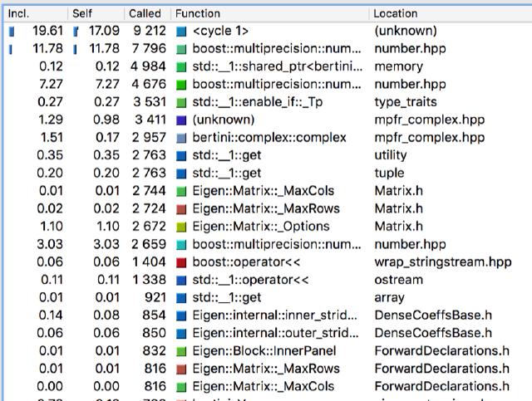
Task: Sort by the Called column header
Action: [148, 13]
